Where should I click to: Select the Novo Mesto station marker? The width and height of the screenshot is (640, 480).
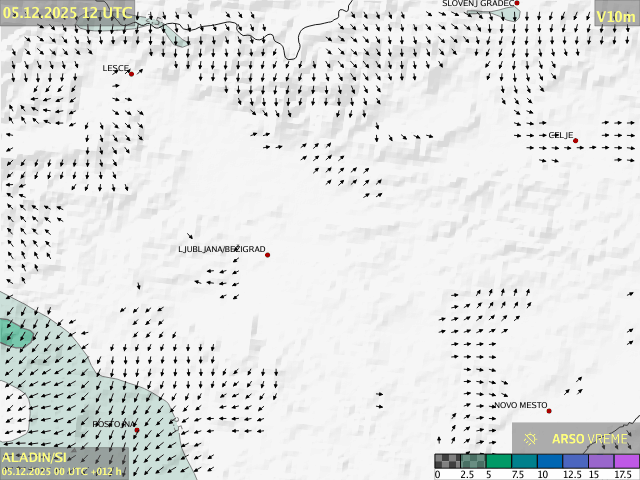click(x=549, y=411)
